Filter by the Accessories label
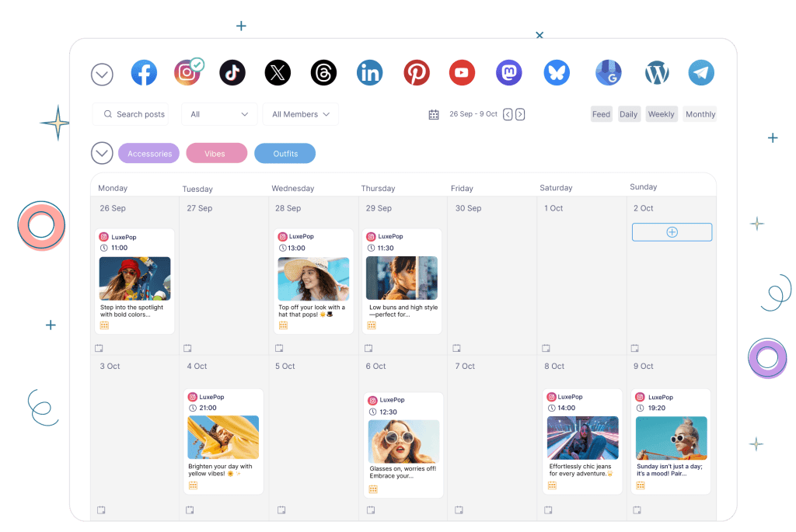796x532 pixels. [x=148, y=153]
